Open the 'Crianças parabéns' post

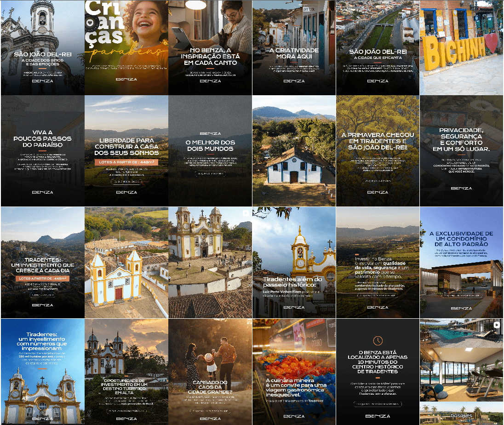126,47
